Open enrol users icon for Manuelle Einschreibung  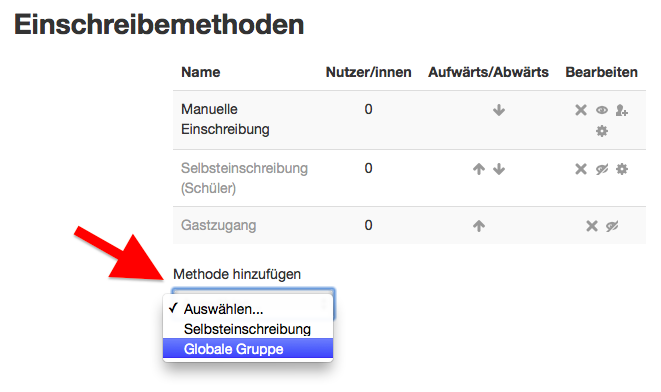[x=622, y=110]
